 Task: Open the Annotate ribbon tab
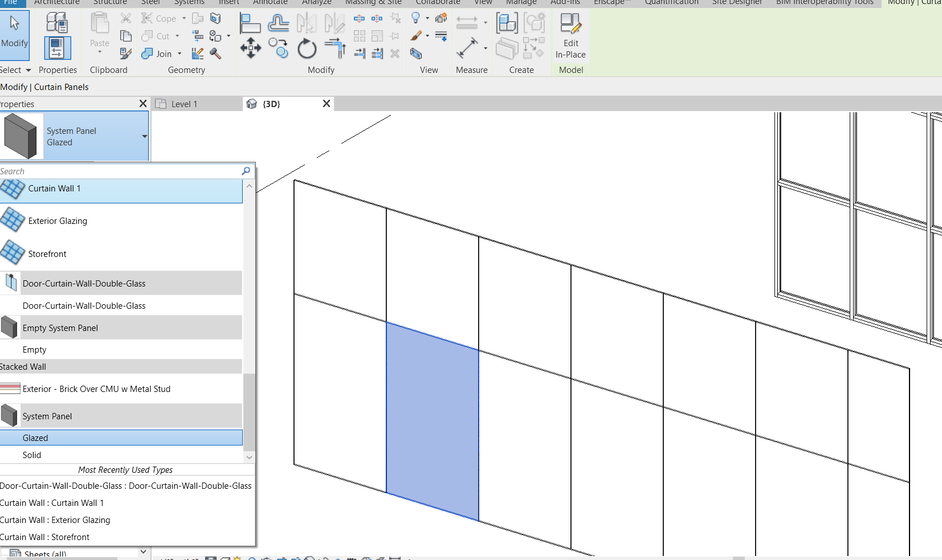click(270, 3)
